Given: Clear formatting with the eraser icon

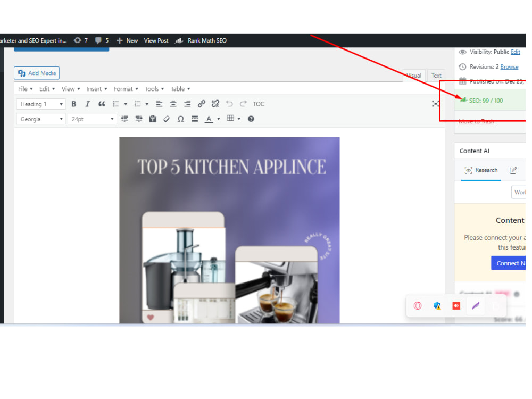Looking at the screenshot, I should tap(167, 119).
